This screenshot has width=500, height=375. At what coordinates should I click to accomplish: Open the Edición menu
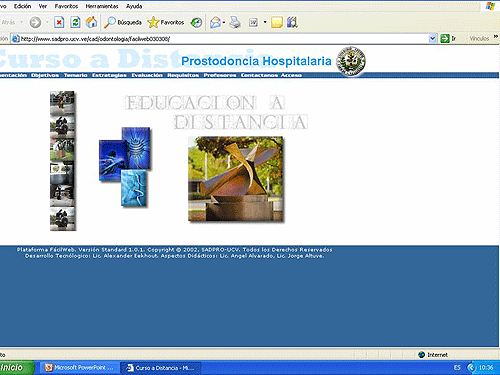22,6
